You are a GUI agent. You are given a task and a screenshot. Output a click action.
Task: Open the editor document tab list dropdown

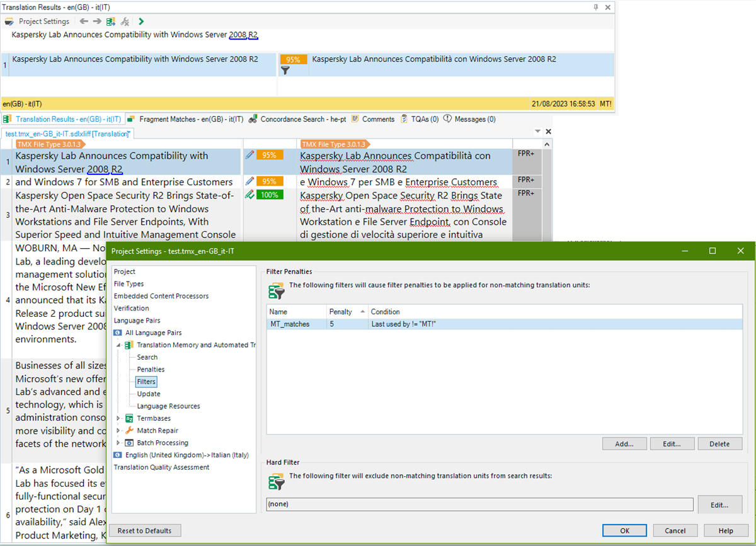point(537,132)
